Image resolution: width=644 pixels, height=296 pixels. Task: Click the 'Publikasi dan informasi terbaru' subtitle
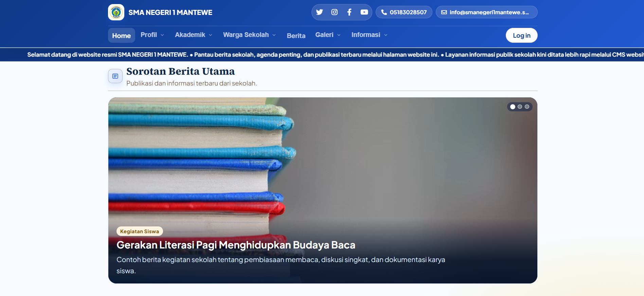point(192,83)
